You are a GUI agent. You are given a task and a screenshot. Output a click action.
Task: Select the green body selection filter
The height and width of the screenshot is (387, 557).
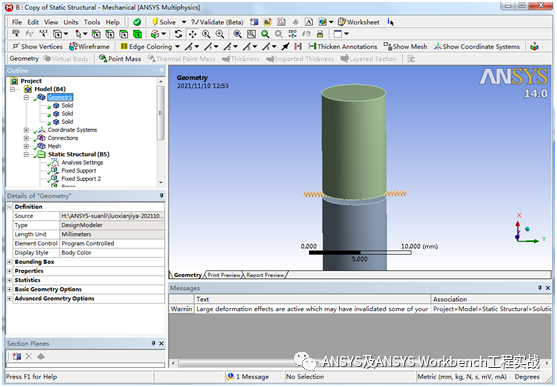click(x=137, y=34)
